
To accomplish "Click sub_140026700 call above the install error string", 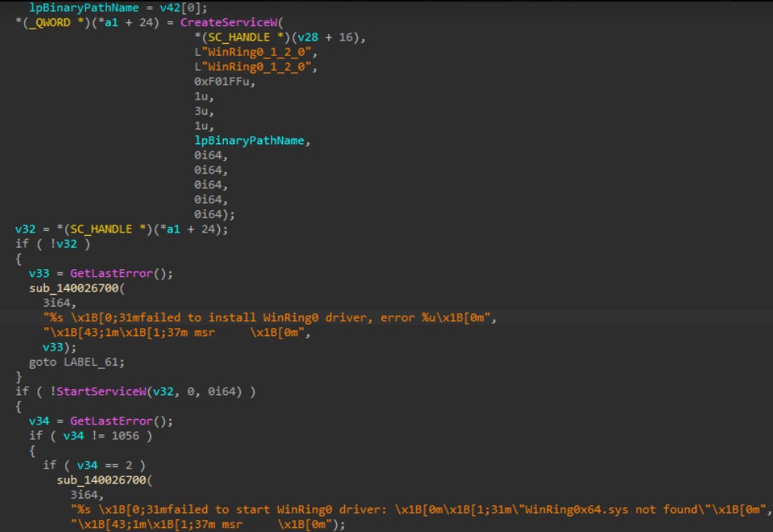I will pos(69,287).
